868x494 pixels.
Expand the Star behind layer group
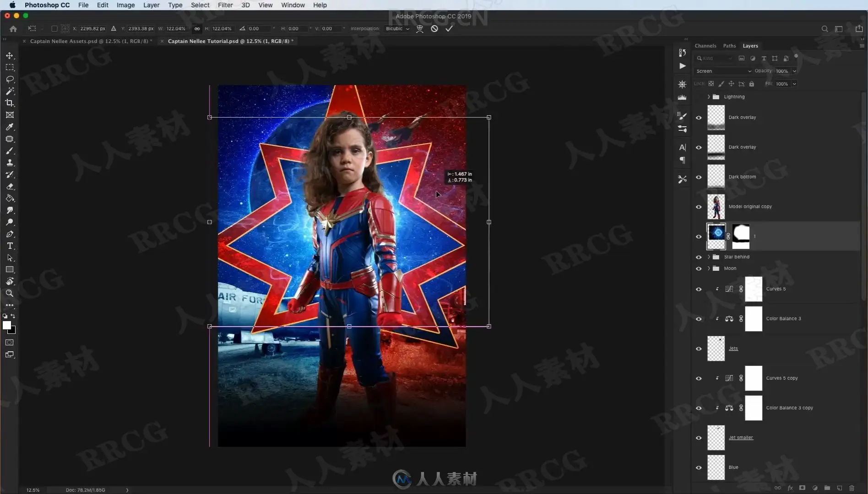click(709, 257)
